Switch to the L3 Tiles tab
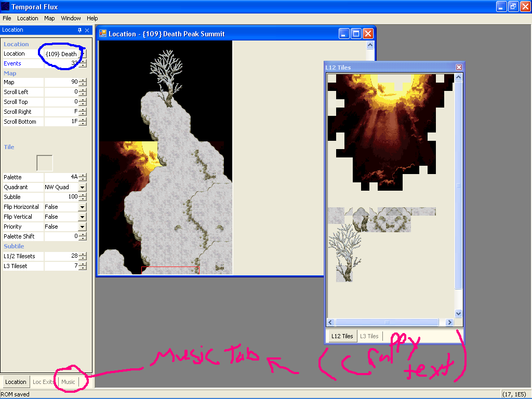This screenshot has width=532, height=399. pyautogui.click(x=369, y=336)
